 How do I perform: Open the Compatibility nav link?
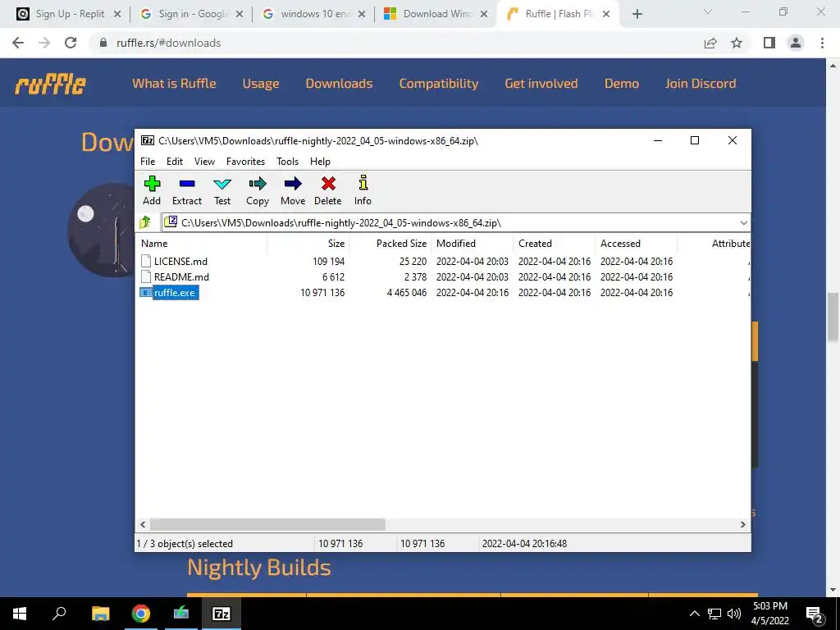click(439, 84)
